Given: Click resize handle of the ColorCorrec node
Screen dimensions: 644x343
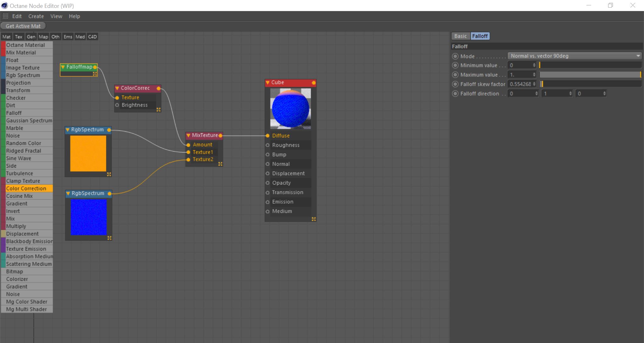Looking at the screenshot, I should (158, 109).
